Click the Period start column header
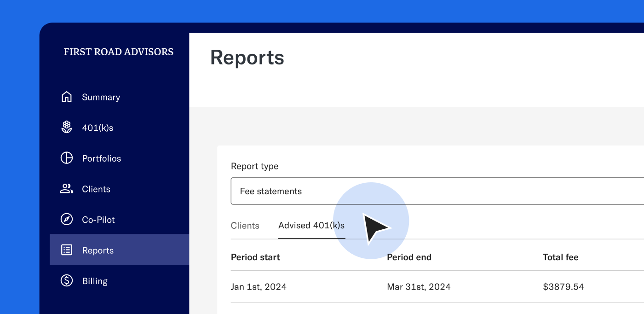 pyautogui.click(x=255, y=257)
